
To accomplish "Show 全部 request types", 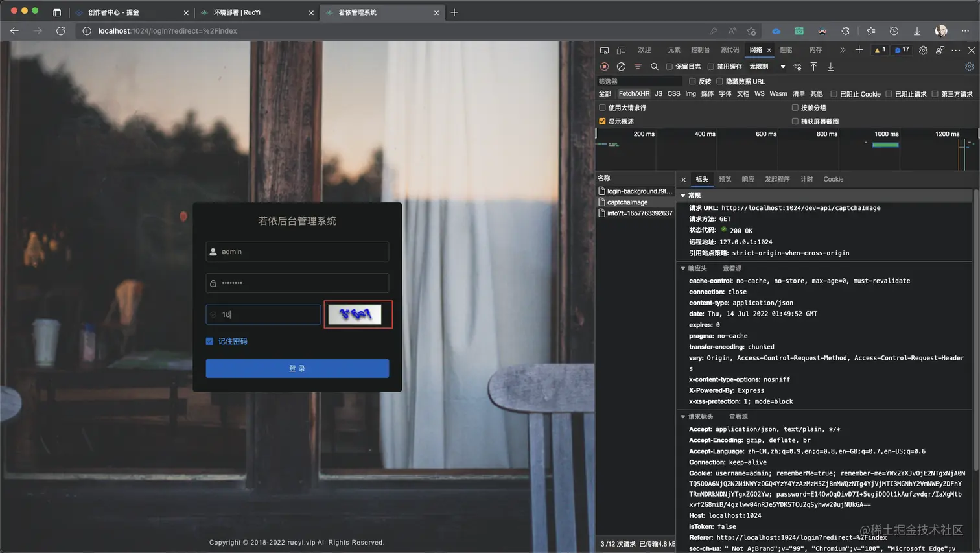I will [x=605, y=94].
